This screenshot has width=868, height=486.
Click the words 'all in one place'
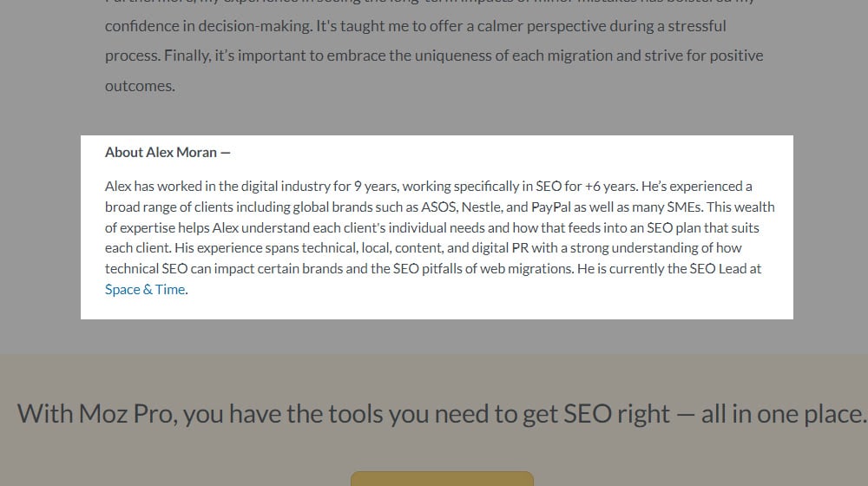(x=782, y=414)
